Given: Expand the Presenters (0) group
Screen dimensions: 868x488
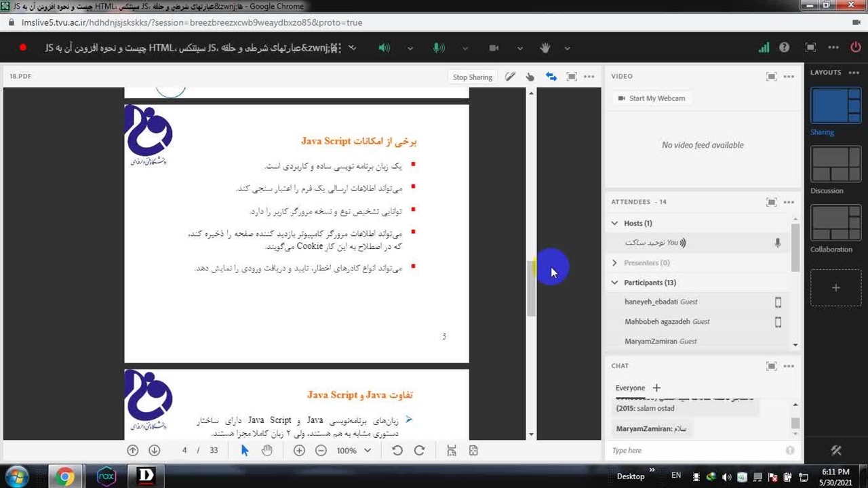Looking at the screenshot, I should (615, 263).
